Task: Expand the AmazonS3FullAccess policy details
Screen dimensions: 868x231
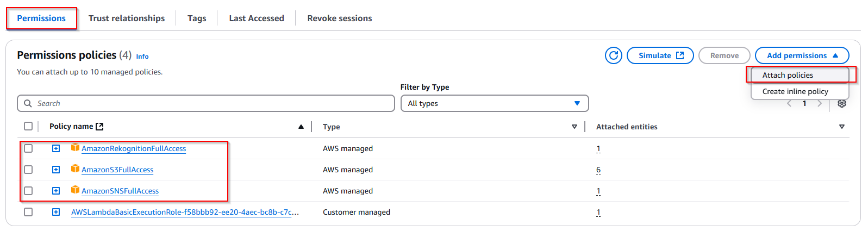Action: point(56,170)
